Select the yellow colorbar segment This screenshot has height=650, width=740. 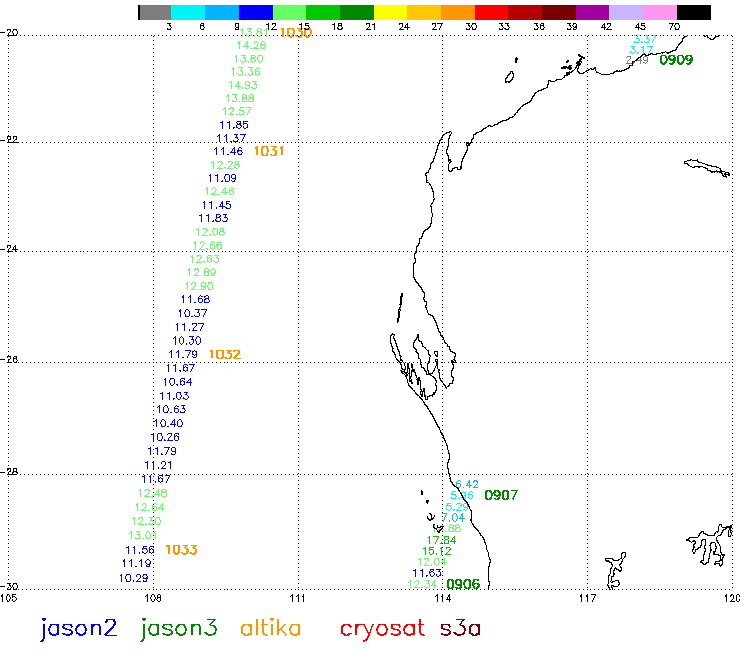[391, 12]
